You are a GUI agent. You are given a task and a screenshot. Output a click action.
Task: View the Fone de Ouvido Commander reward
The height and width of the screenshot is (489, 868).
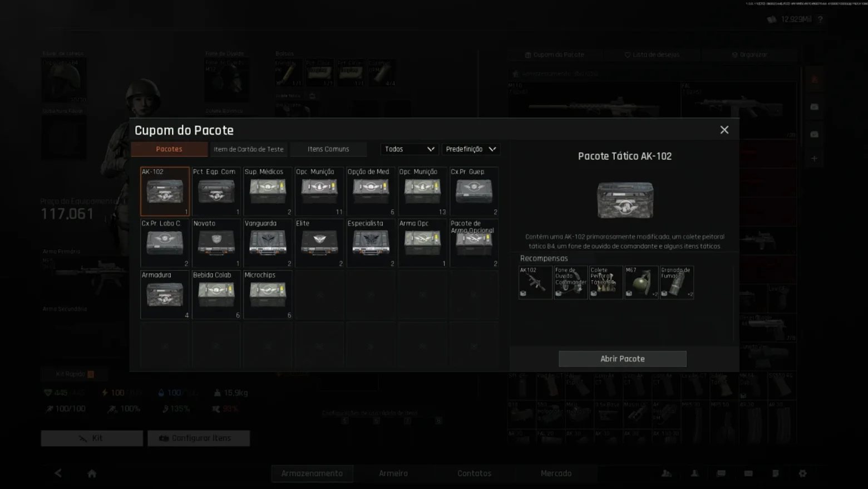click(x=571, y=282)
